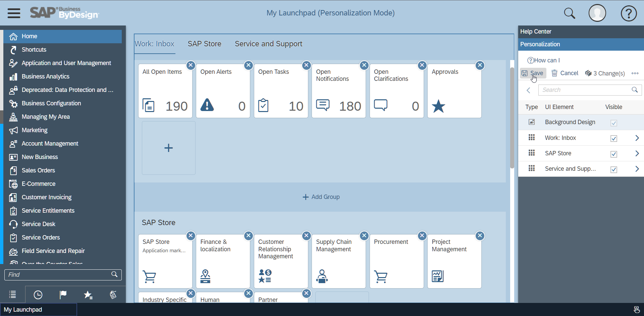644x316 pixels.
Task: Toggle Service and Supp... visible checkbox
Action: point(614,169)
